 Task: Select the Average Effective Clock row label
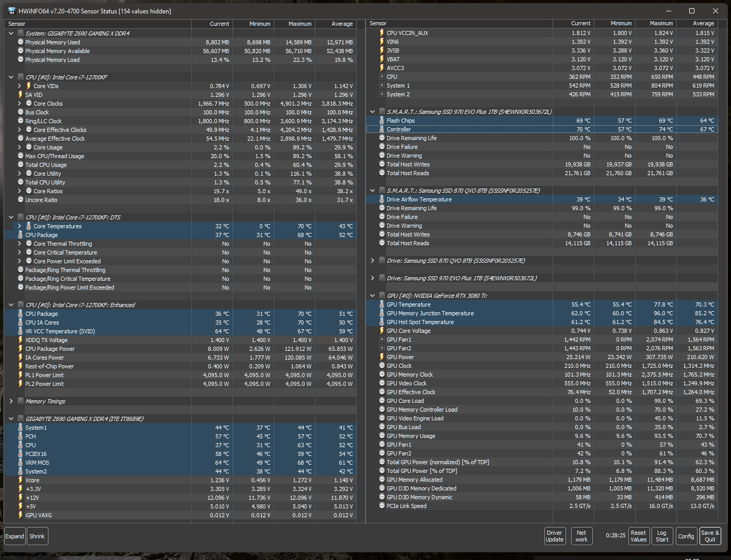[x=55, y=139]
